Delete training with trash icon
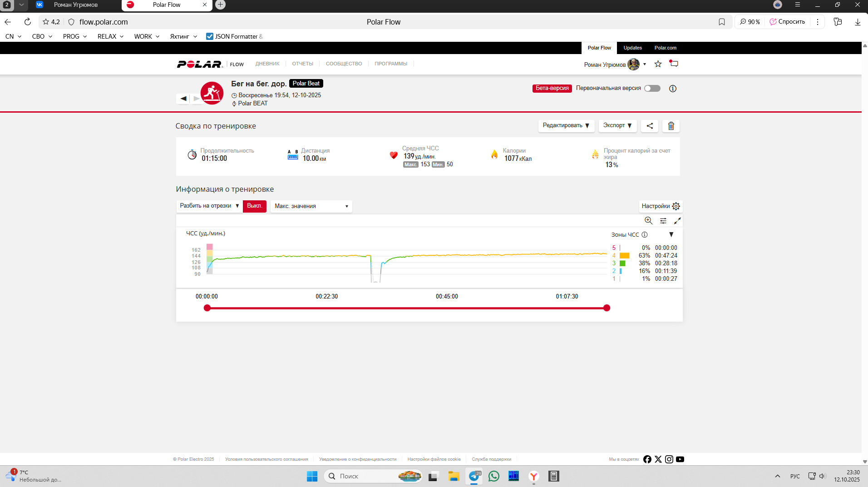Screen dimensions: 868x487 (671, 126)
